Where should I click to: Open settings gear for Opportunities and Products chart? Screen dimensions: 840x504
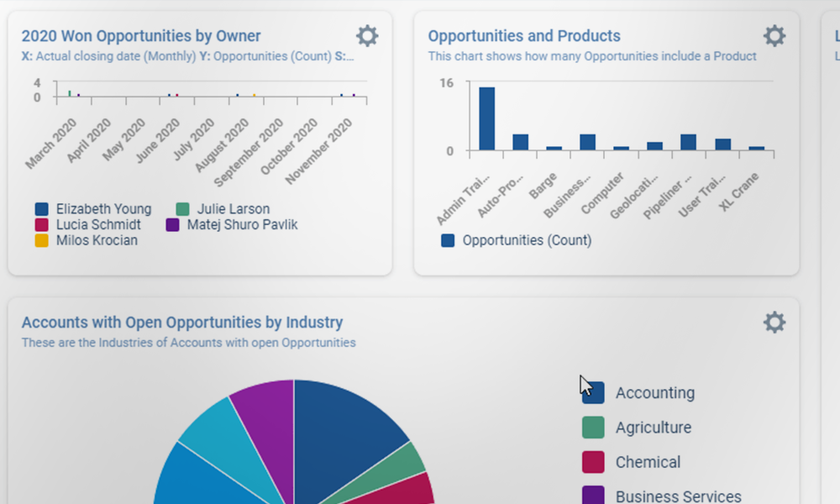(774, 36)
